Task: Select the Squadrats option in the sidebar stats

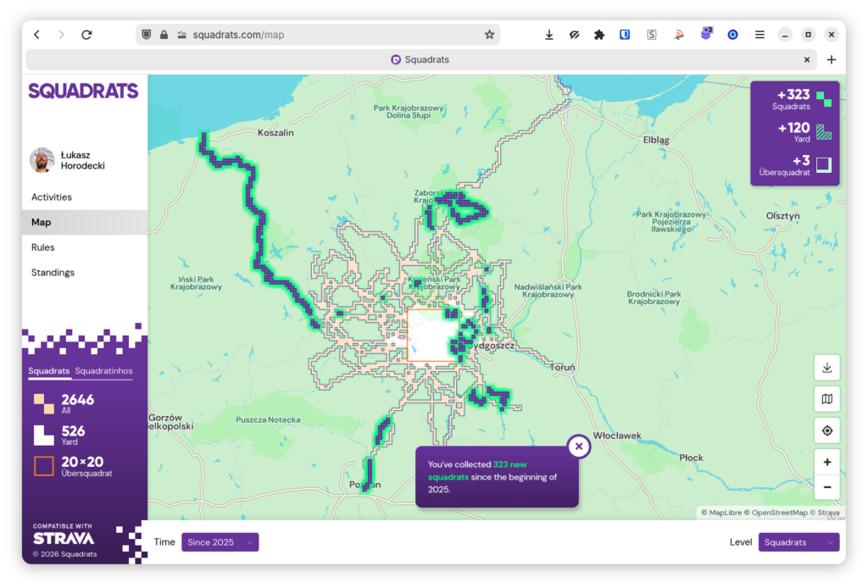Action: pos(48,371)
